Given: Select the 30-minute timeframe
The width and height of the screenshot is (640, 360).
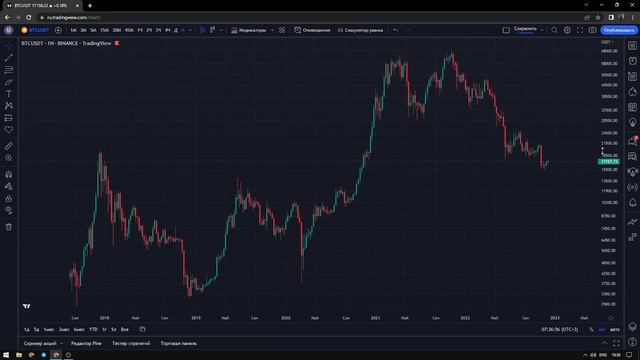Looking at the screenshot, I should point(117,30).
